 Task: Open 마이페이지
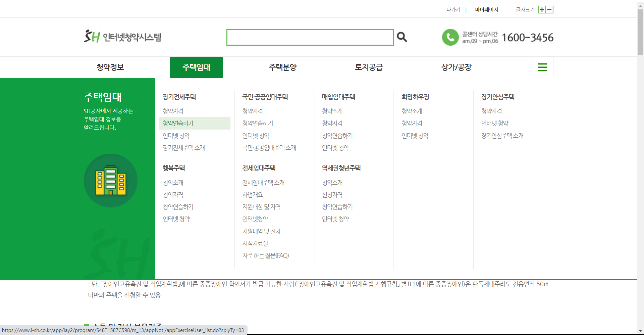pos(487,10)
